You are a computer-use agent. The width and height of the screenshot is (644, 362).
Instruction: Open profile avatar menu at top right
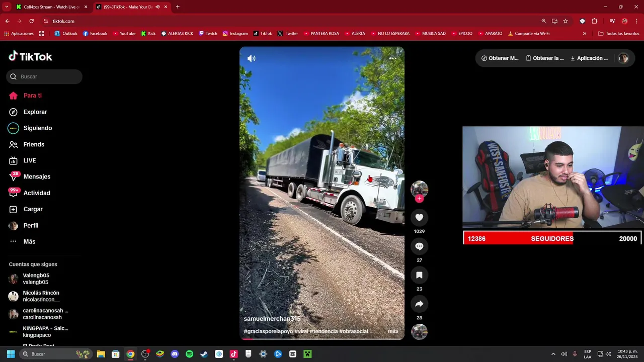point(623,58)
